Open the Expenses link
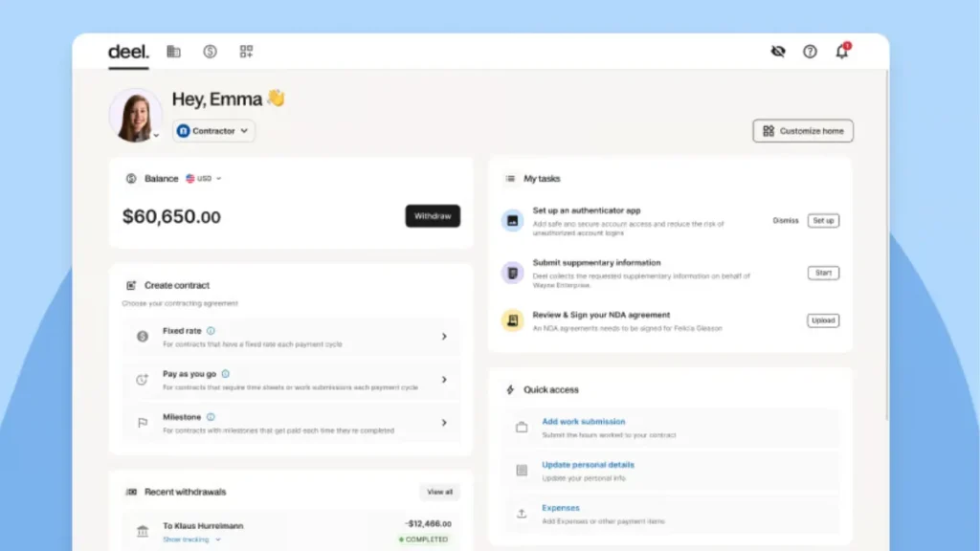The height and width of the screenshot is (551, 980). [x=561, y=508]
